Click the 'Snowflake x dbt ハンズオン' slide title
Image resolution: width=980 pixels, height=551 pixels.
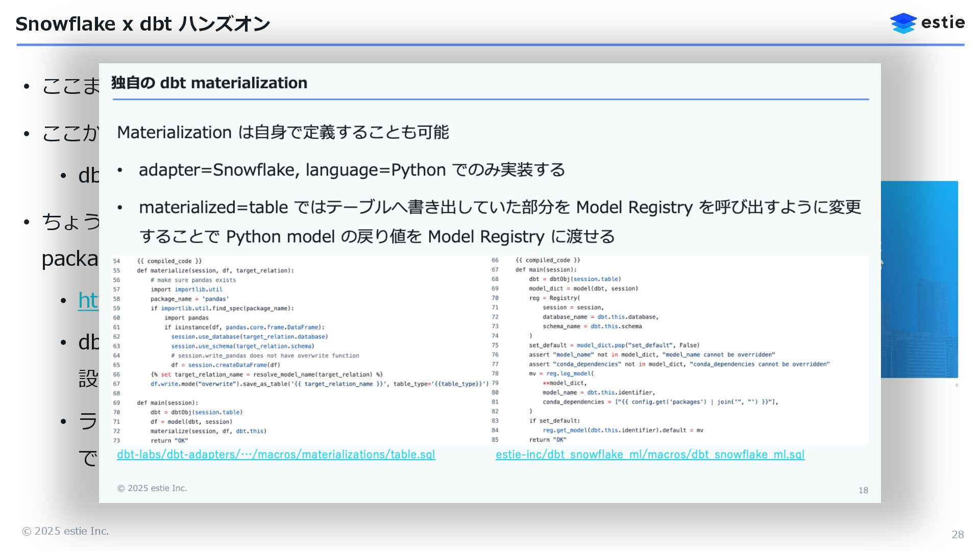tap(142, 24)
